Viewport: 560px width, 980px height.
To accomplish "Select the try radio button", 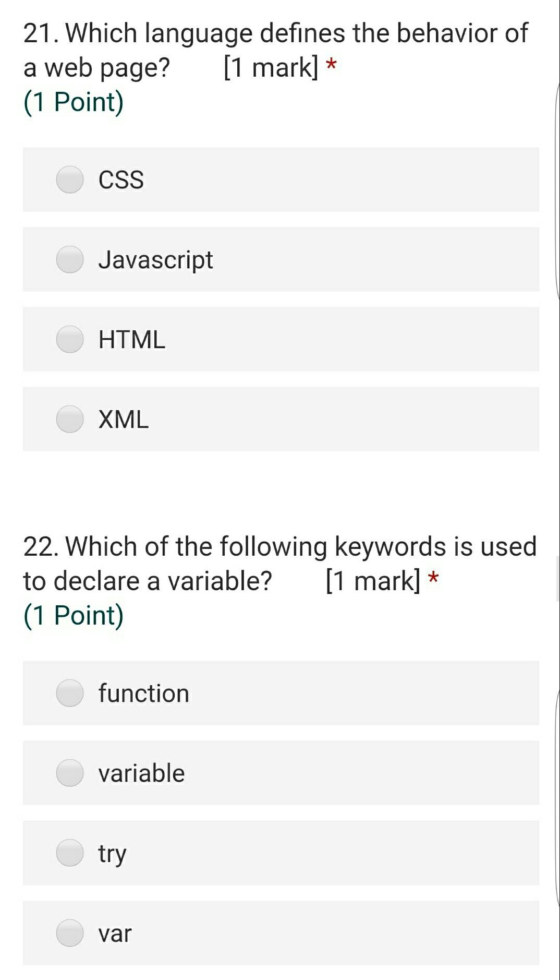I will point(70,853).
